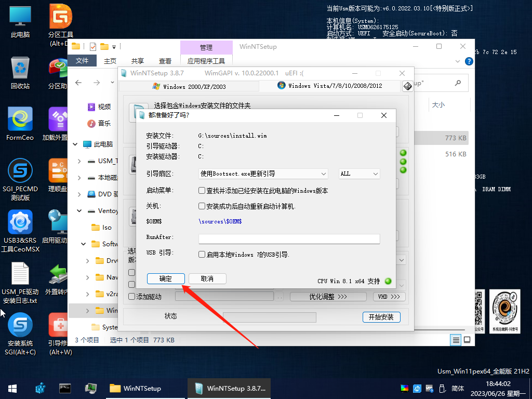Select 视频 in Explorer navigation pane
Screen dimensions: 532x399
click(99, 107)
